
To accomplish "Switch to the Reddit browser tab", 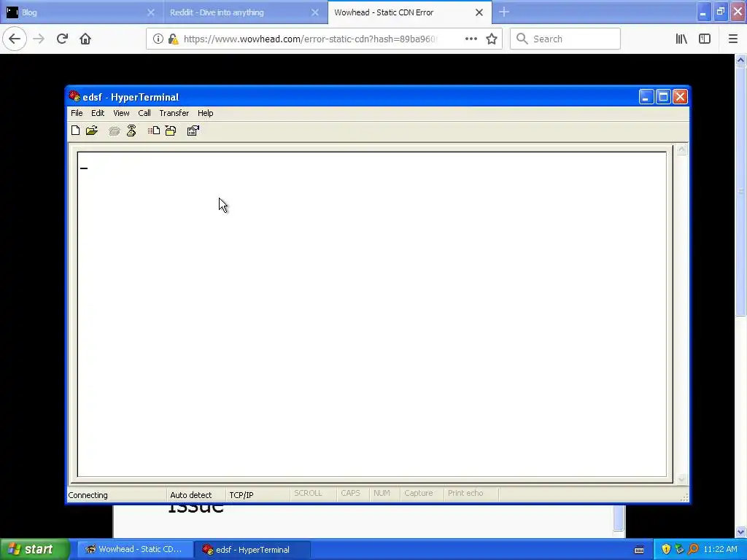I will pos(245,12).
